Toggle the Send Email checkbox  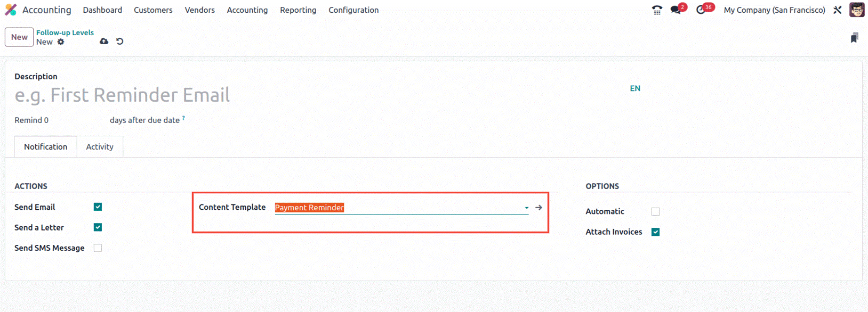(98, 207)
